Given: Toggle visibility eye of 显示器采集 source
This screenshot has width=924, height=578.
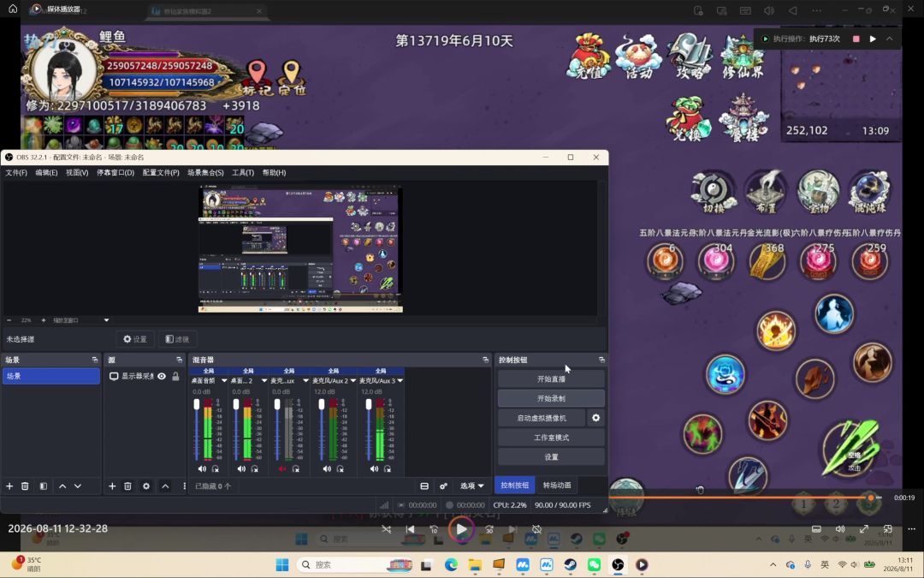Looking at the screenshot, I should point(162,376).
